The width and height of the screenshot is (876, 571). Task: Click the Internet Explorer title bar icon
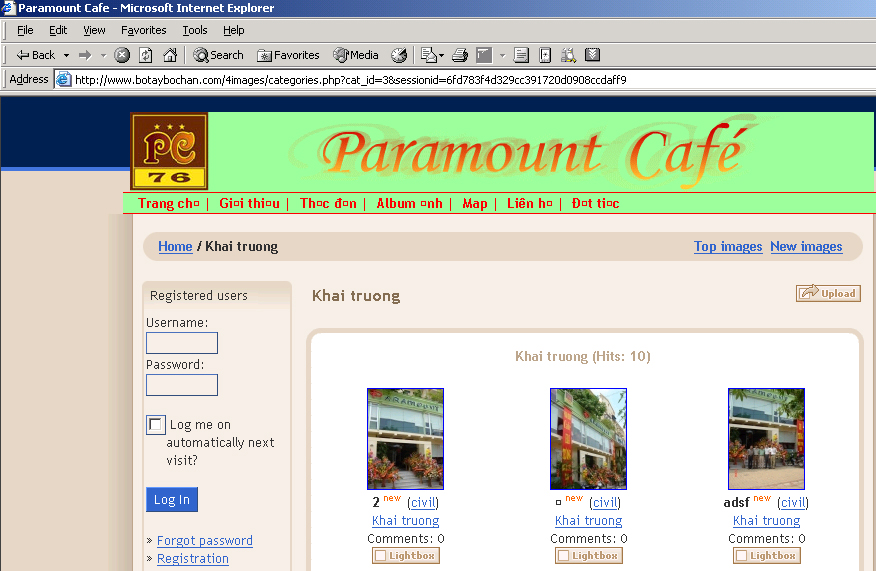tap(8, 7)
